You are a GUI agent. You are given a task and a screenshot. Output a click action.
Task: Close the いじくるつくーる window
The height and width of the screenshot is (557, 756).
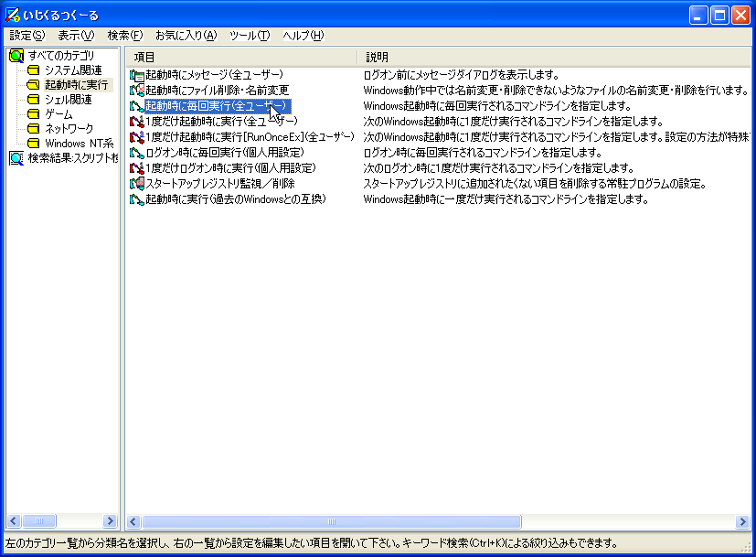pyautogui.click(x=740, y=16)
